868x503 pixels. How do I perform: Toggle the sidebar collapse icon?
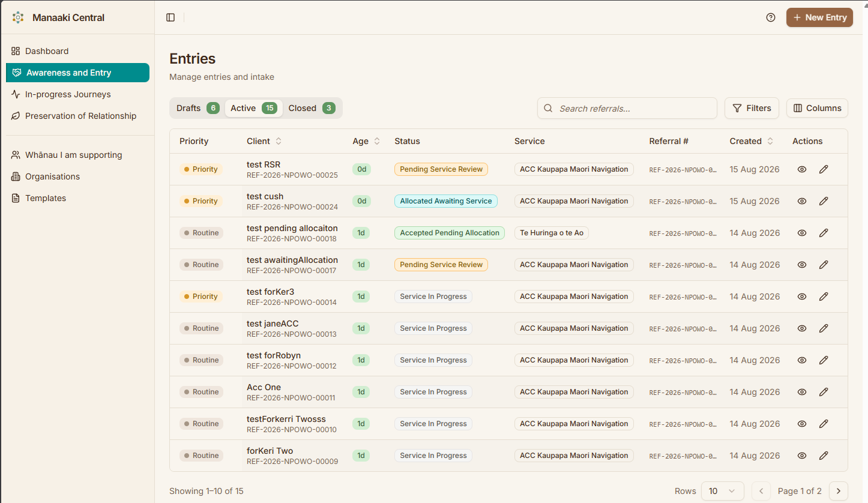tap(170, 17)
